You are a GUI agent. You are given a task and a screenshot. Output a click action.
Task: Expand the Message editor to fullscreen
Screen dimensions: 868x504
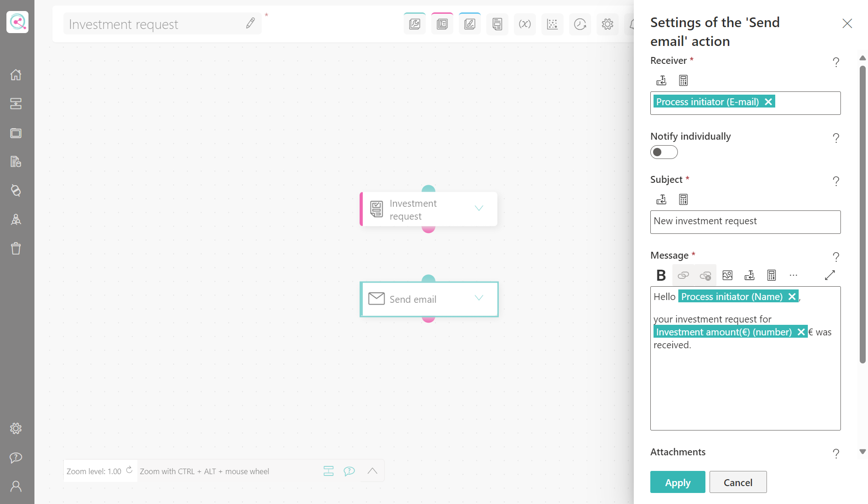coord(830,275)
